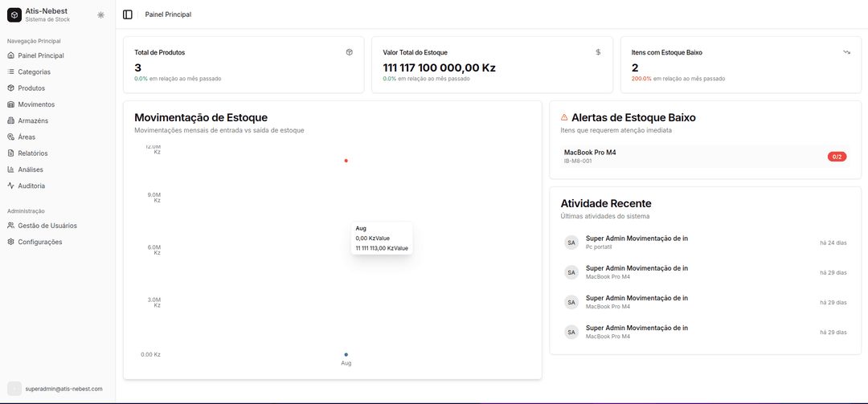Toggle the light/dark theme sun icon
This screenshot has height=404, width=868.
(100, 14)
